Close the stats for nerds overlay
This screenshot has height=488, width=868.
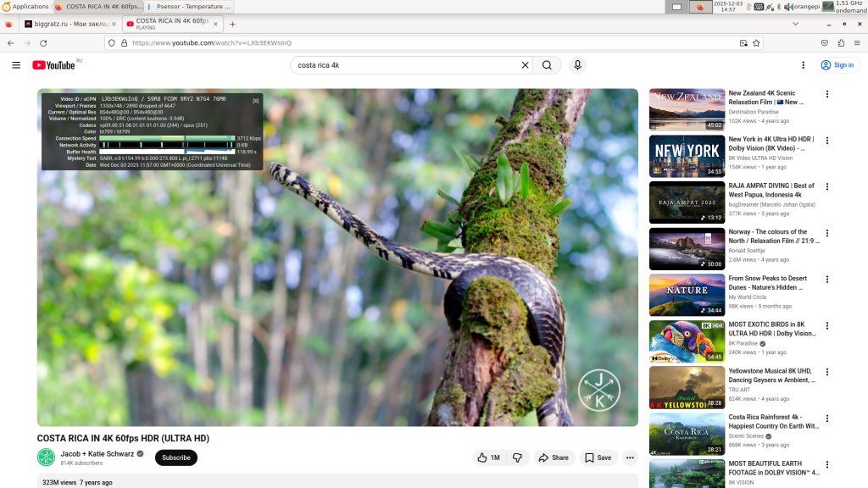(256, 100)
